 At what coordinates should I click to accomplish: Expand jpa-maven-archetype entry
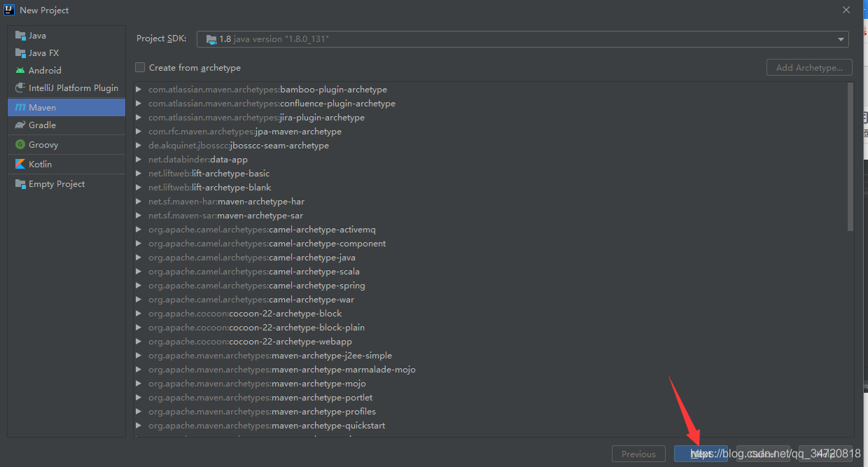(139, 132)
